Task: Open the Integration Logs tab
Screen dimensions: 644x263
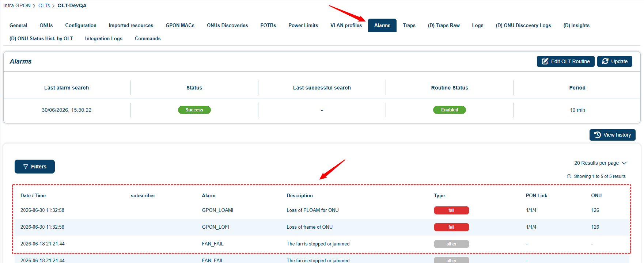Action: click(x=104, y=38)
